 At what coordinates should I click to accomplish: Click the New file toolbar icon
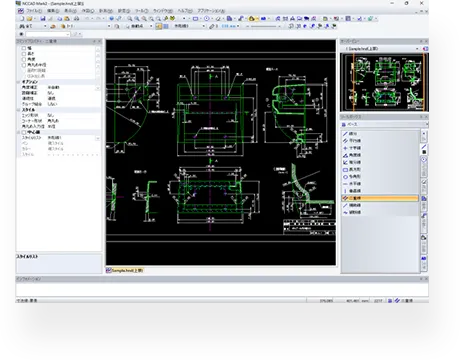(x=22, y=19)
